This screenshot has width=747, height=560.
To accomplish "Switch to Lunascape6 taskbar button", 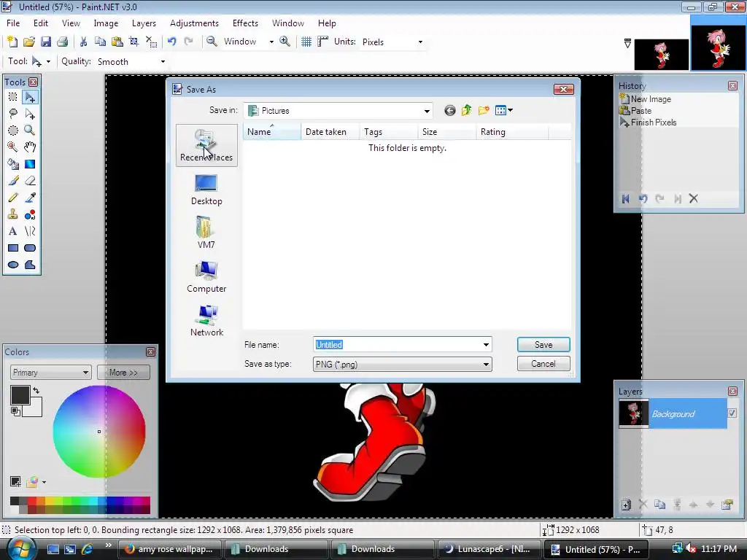I will pyautogui.click(x=488, y=549).
